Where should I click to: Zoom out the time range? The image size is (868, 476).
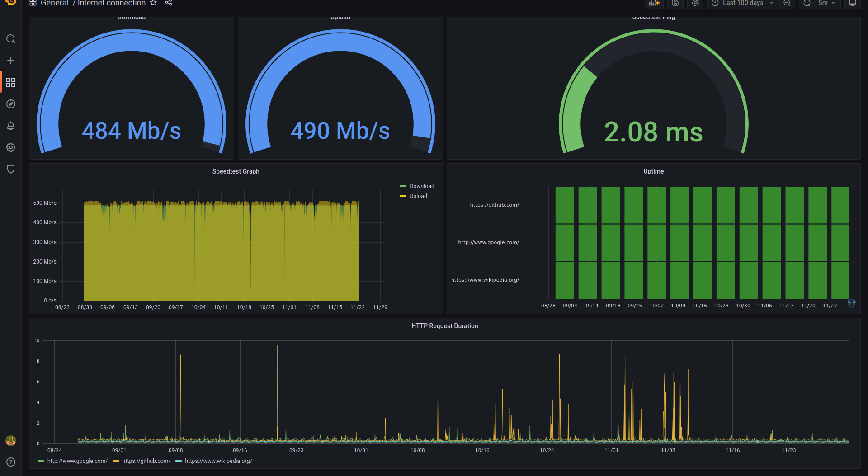click(787, 4)
